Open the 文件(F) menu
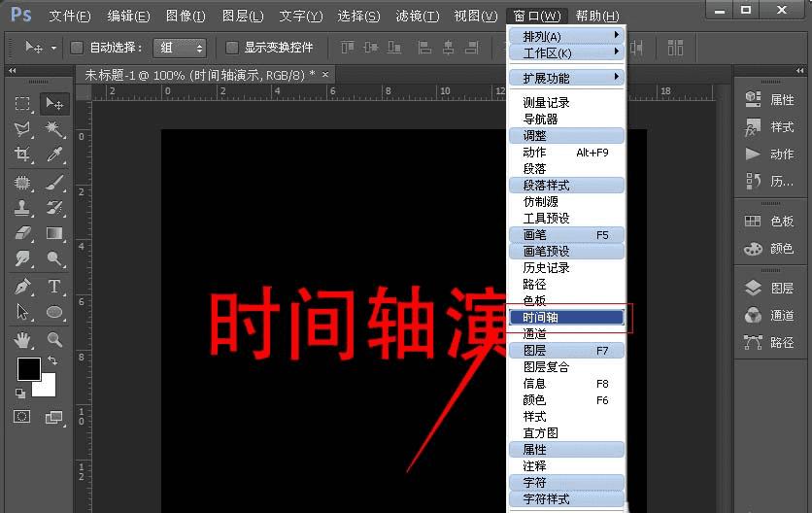This screenshot has height=513, width=812. click(x=69, y=17)
